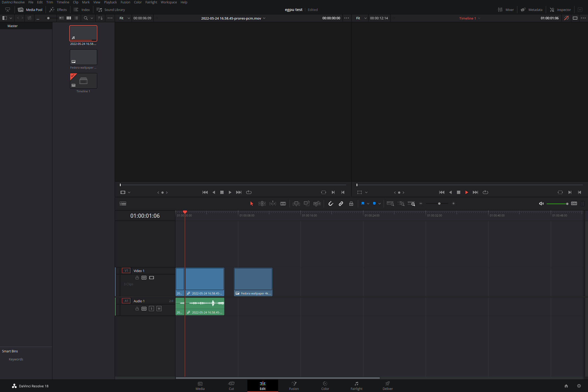
Task: Stop playback in the timeline viewer
Action: pos(458,192)
